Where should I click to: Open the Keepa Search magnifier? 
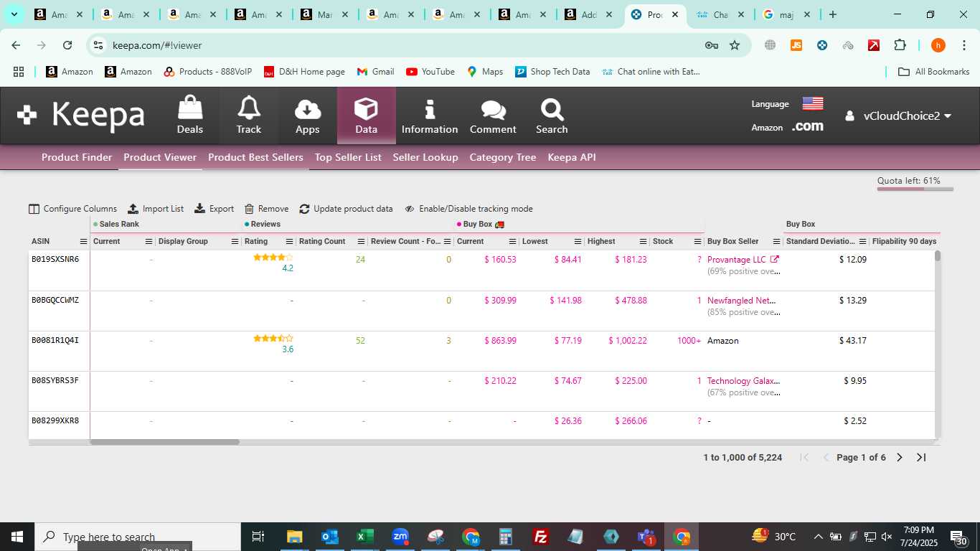tap(552, 116)
